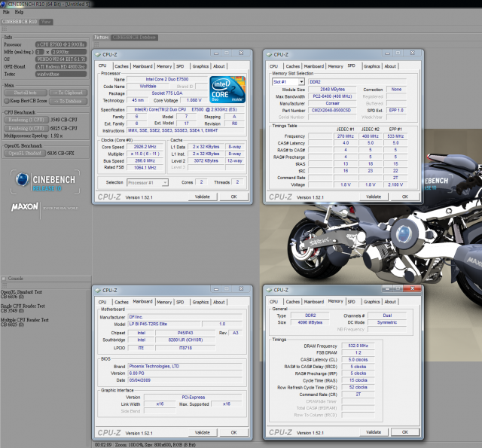Click the DRAM Frequency value 532.0 MHz
The image size is (482, 448).
(x=358, y=346)
